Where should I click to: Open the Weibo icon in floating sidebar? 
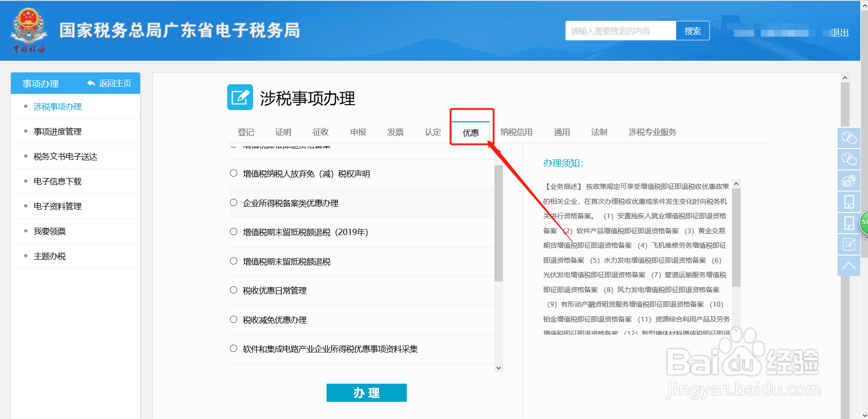[848, 180]
